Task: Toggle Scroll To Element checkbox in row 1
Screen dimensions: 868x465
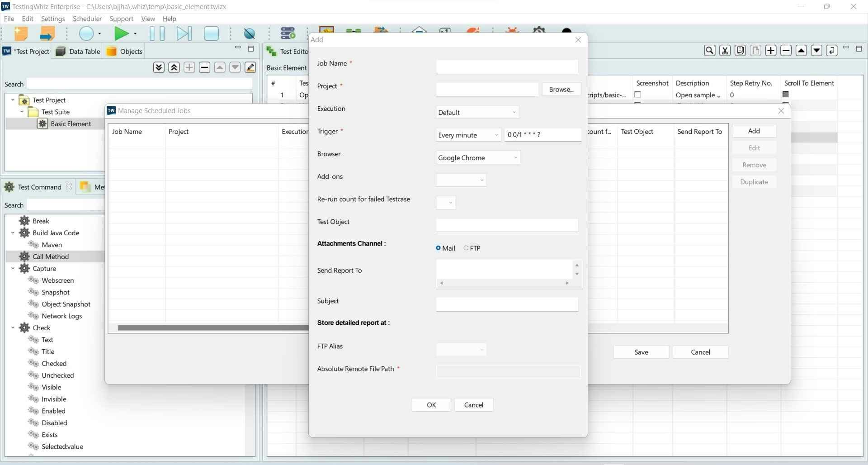Action: click(786, 94)
